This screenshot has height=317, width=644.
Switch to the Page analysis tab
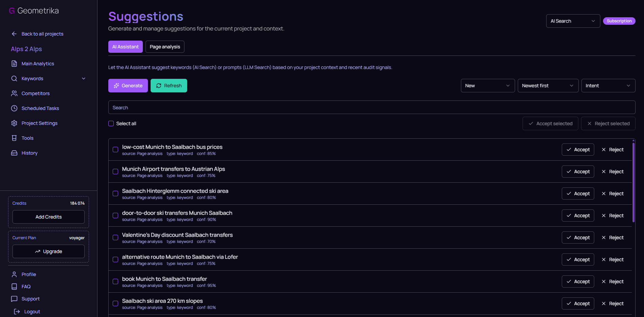pyautogui.click(x=165, y=47)
